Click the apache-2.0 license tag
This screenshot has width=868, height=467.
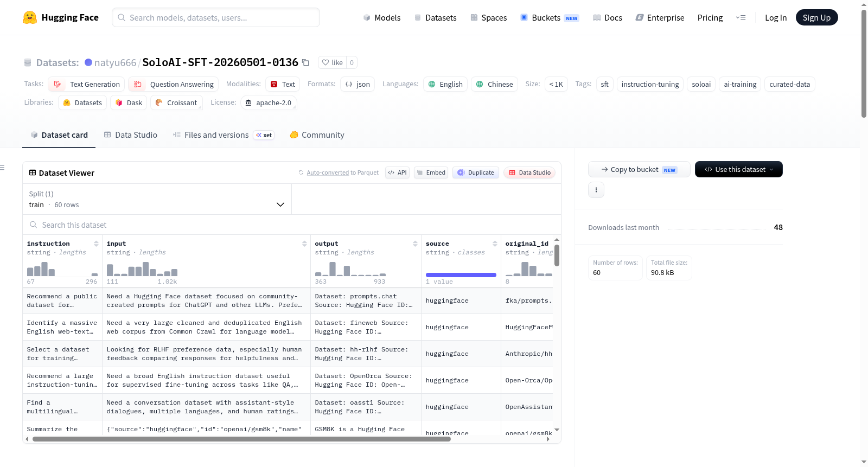[268, 103]
